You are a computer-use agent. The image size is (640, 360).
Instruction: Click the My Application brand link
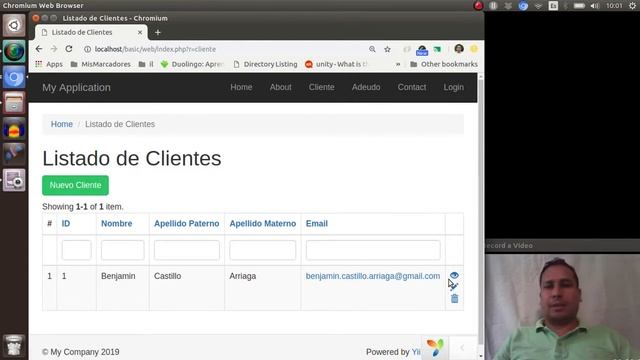point(76,87)
